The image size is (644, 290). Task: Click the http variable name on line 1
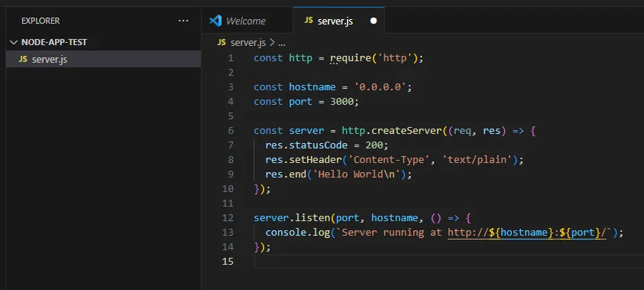pos(301,58)
